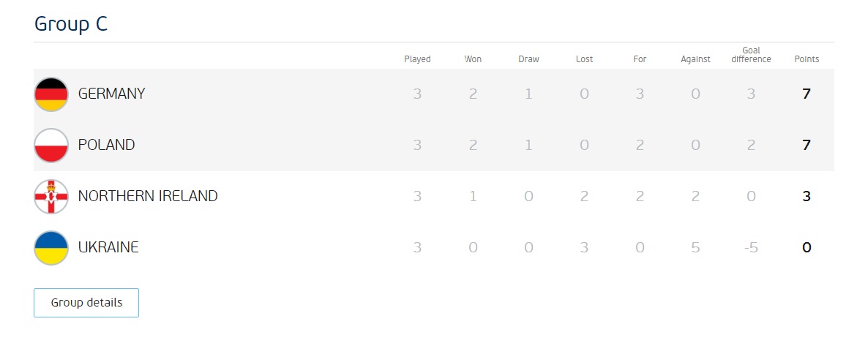Image resolution: width=868 pixels, height=346 pixels.
Task: Click Ukraine's goal difference of -5
Action: click(751, 247)
